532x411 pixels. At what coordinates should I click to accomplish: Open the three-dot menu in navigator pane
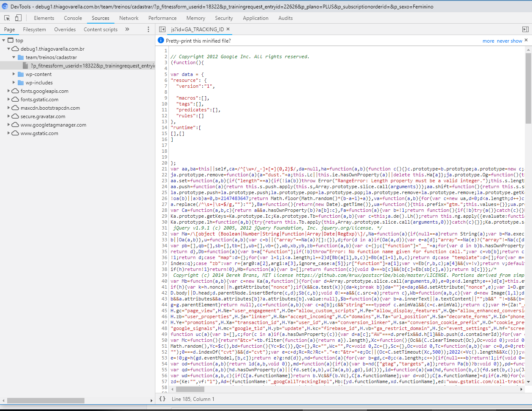click(x=148, y=30)
